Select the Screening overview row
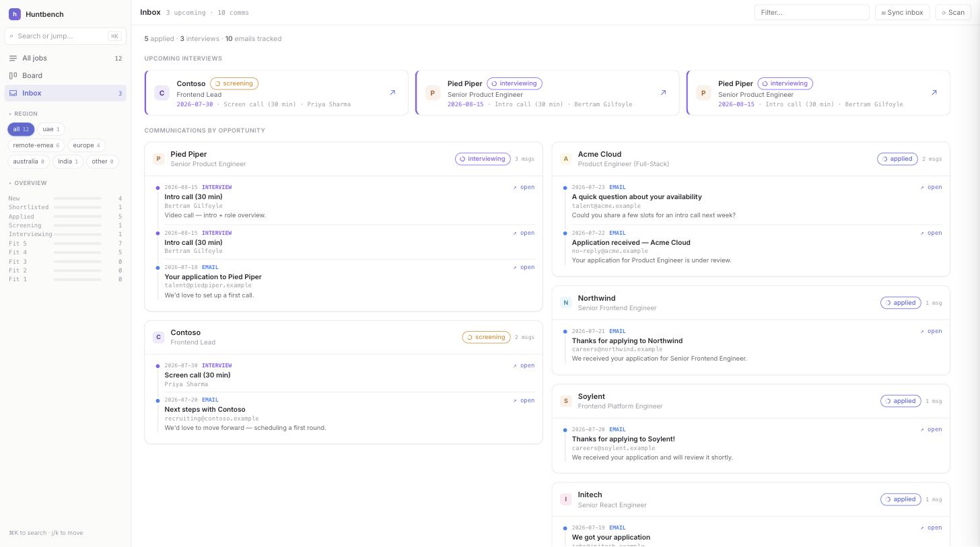Screen dimensions: 980x547 pos(65,225)
